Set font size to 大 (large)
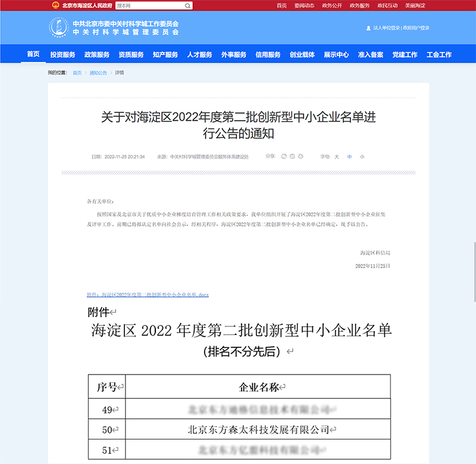 tap(336, 156)
